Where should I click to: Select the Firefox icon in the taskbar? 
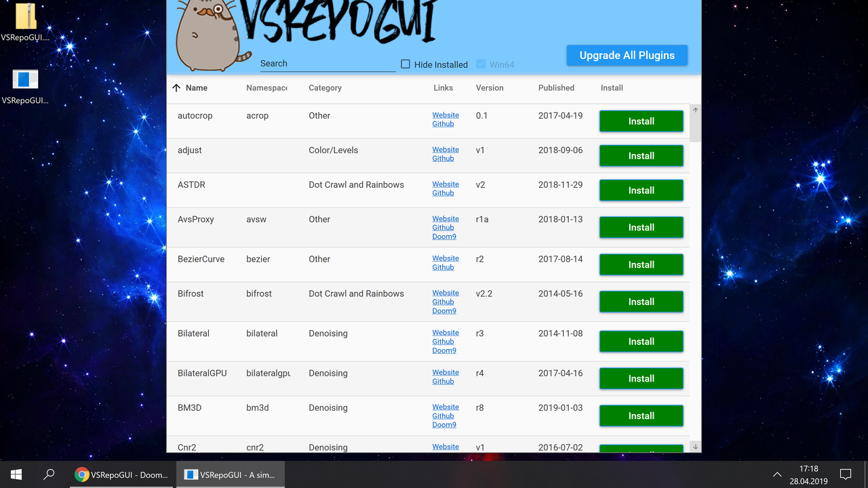pos(81,474)
